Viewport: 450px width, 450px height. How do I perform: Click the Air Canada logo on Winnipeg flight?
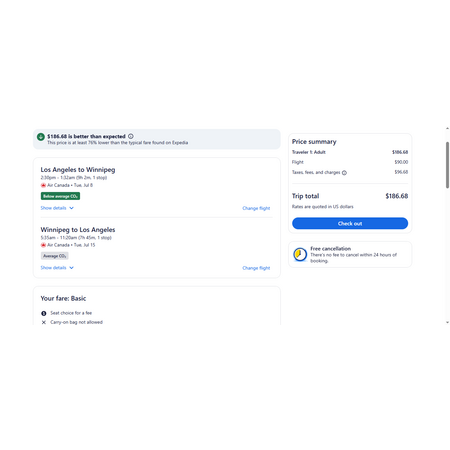[x=43, y=245]
